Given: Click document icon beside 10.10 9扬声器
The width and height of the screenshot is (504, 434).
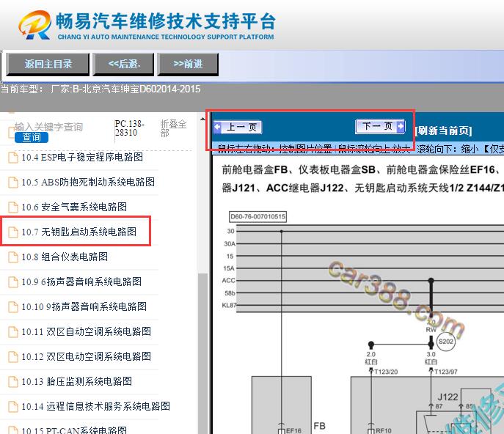Looking at the screenshot, I should pos(13,306).
